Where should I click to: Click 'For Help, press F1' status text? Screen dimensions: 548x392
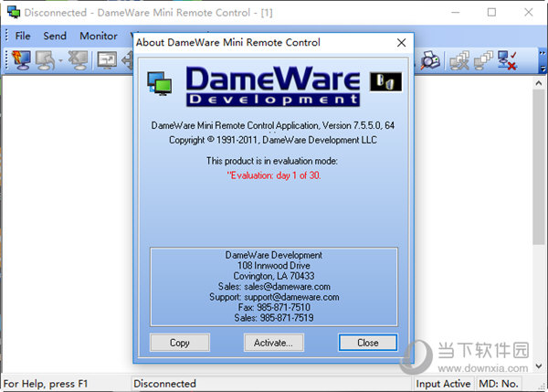pos(46,384)
